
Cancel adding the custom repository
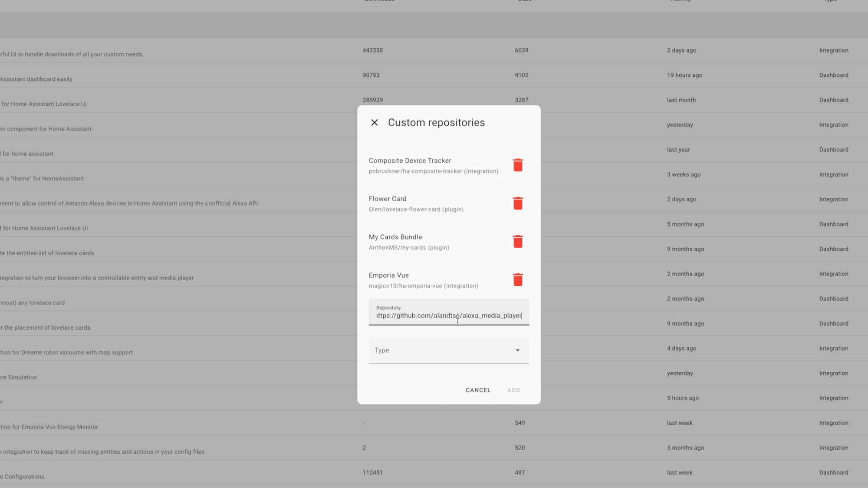point(478,390)
